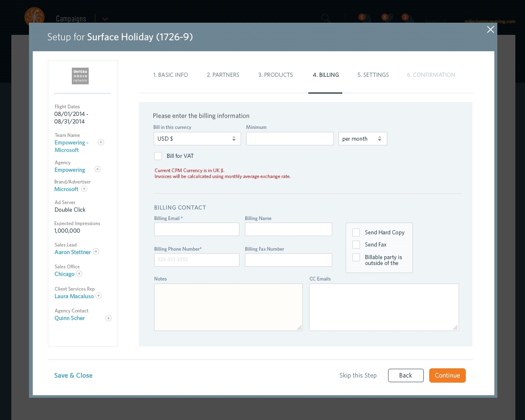Click inside the Billing Email field
Screen dimensions: 525x420
pyautogui.click(x=197, y=229)
